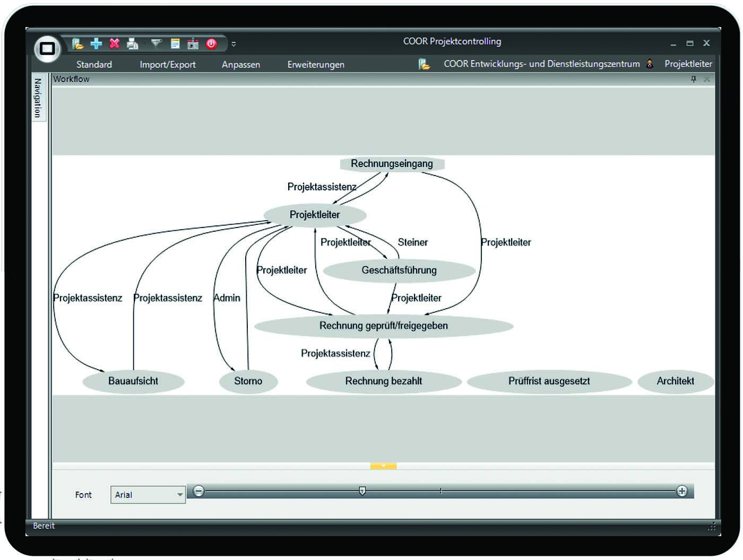Select the Architekt workflow node
The height and width of the screenshot is (560, 743).
coord(676,381)
